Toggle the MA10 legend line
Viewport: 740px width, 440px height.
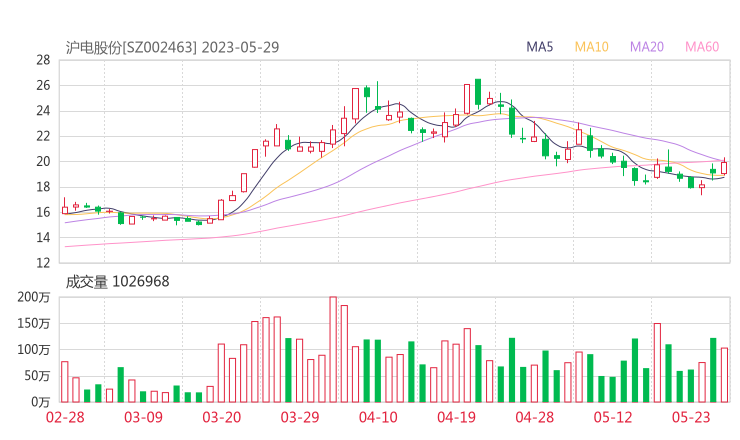(591, 47)
